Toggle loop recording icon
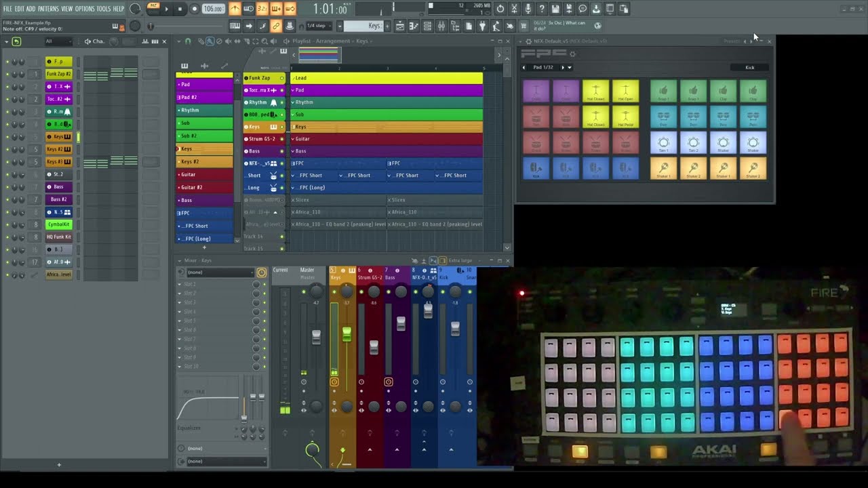The image size is (868, 488). pos(290,9)
